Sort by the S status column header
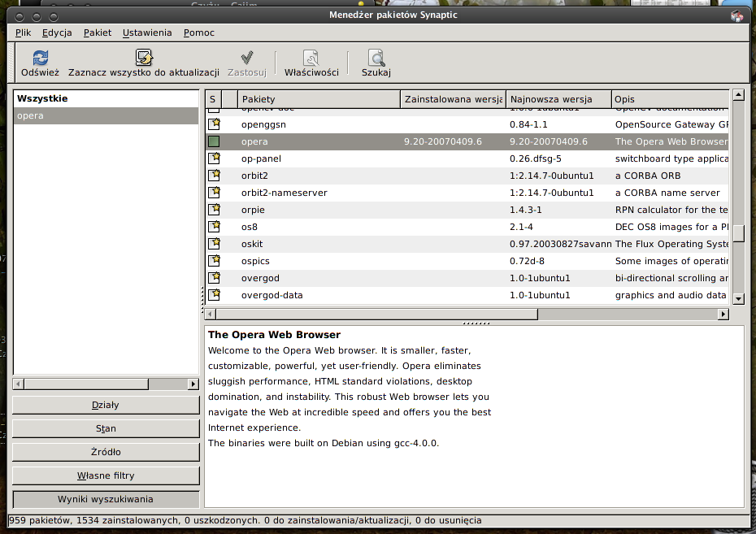Viewport: 756px width, 534px height. pos(213,99)
